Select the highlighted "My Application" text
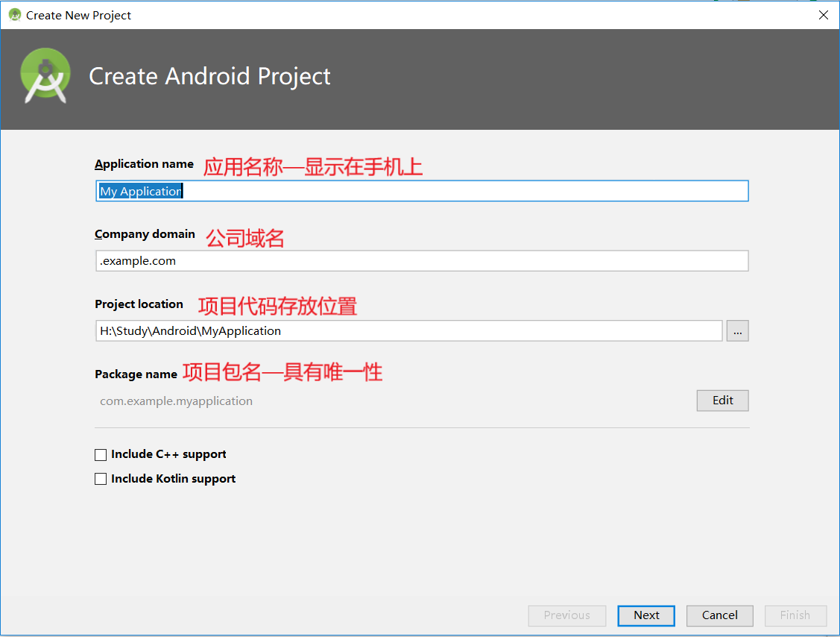The height and width of the screenshot is (637, 840). (x=140, y=191)
